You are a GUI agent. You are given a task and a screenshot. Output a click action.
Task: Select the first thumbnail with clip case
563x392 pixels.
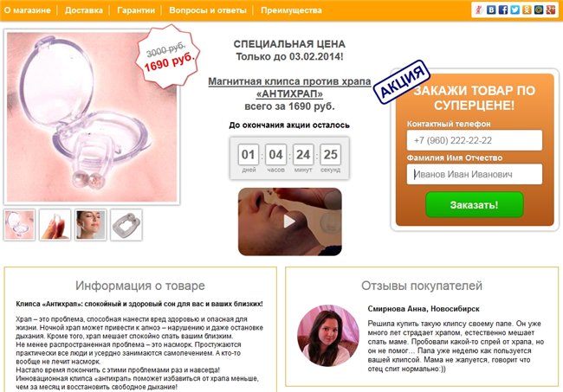tap(20, 225)
